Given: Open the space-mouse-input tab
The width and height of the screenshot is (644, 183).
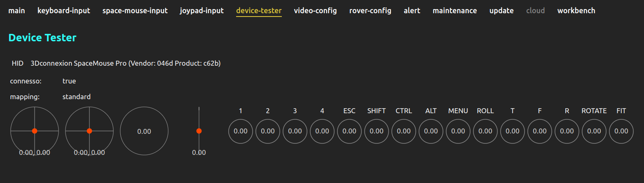Looking at the screenshot, I should (x=135, y=11).
